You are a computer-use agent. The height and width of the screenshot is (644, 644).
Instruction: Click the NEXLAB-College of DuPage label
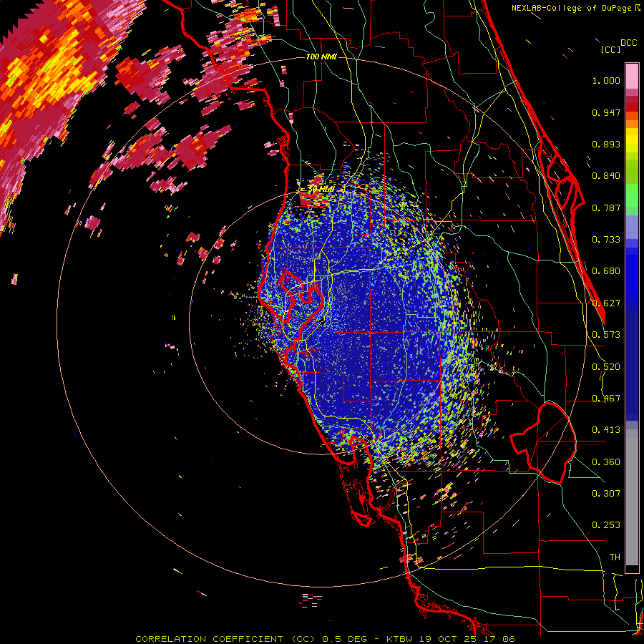[571, 8]
